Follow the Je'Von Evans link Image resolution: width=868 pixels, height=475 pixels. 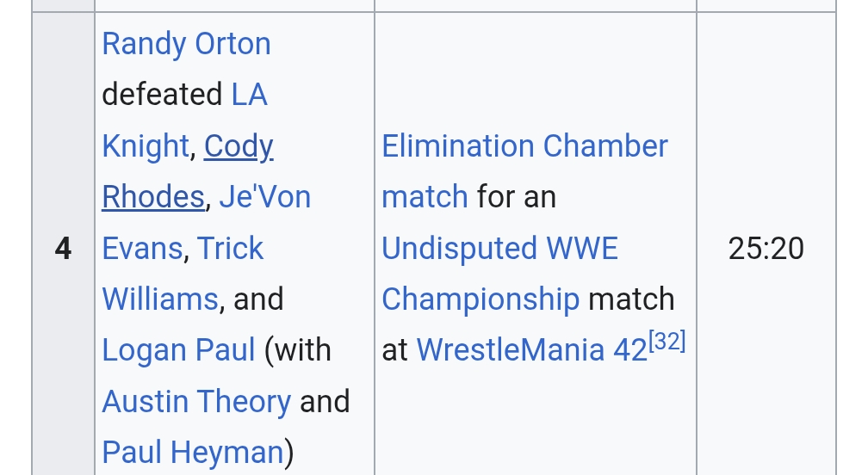click(x=264, y=197)
